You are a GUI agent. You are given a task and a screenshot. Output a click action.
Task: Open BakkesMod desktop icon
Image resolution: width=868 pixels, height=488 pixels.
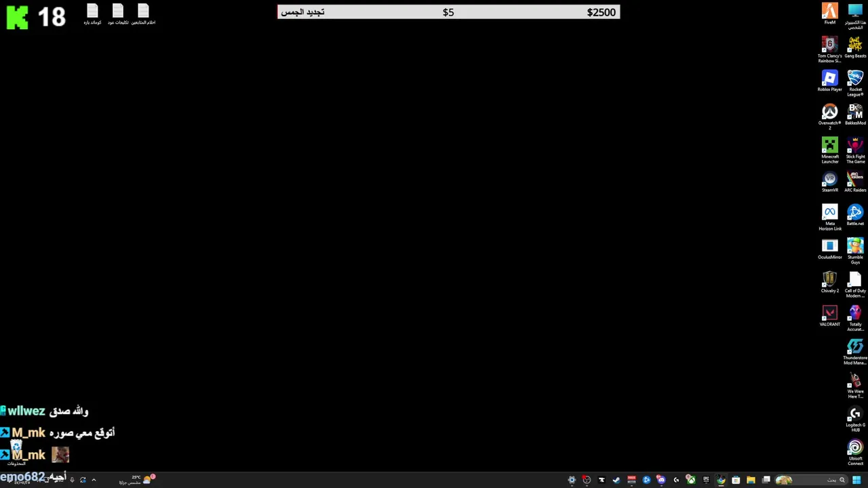[x=855, y=115]
